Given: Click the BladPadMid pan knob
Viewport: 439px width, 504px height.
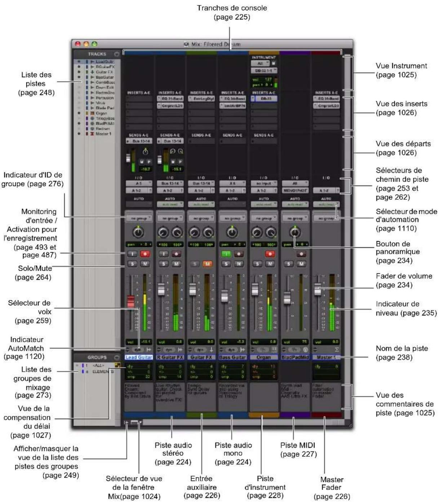Looking at the screenshot, I should tap(295, 233).
